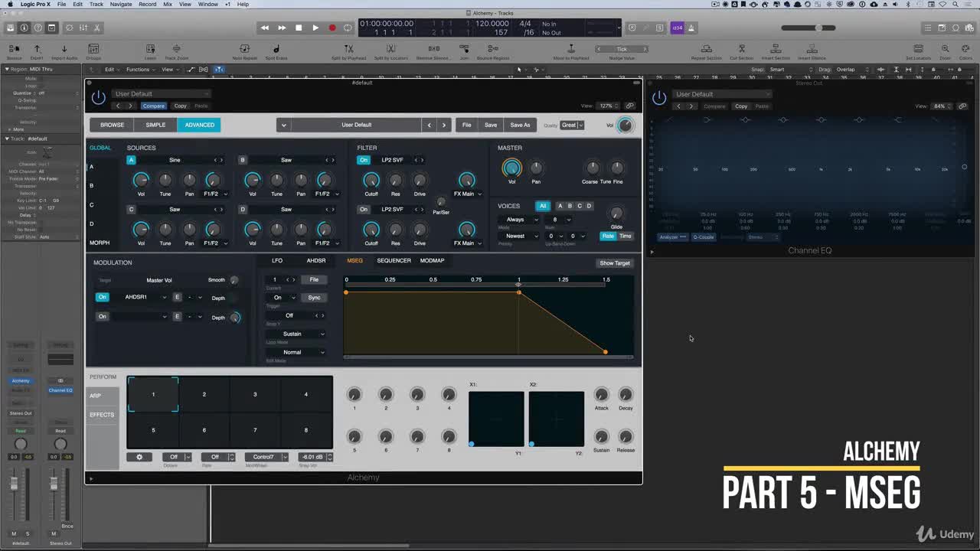The image size is (980, 551).
Task: Toggle first modulation slot On button
Action: (x=102, y=297)
